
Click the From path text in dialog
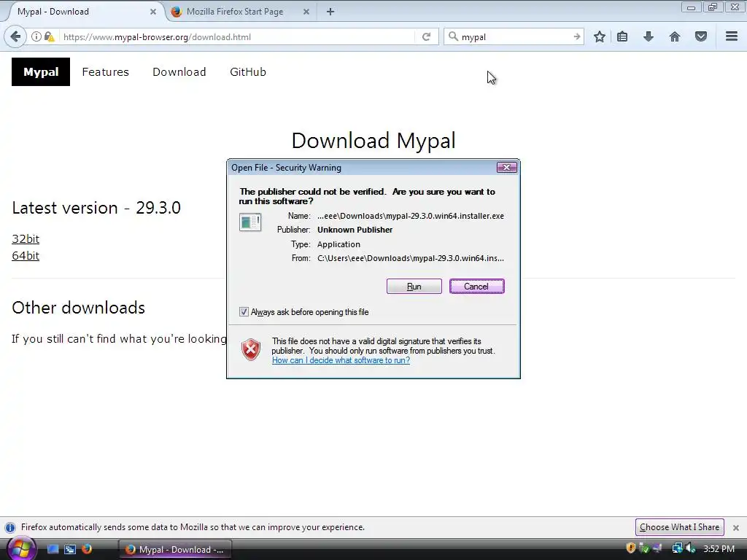tap(411, 258)
